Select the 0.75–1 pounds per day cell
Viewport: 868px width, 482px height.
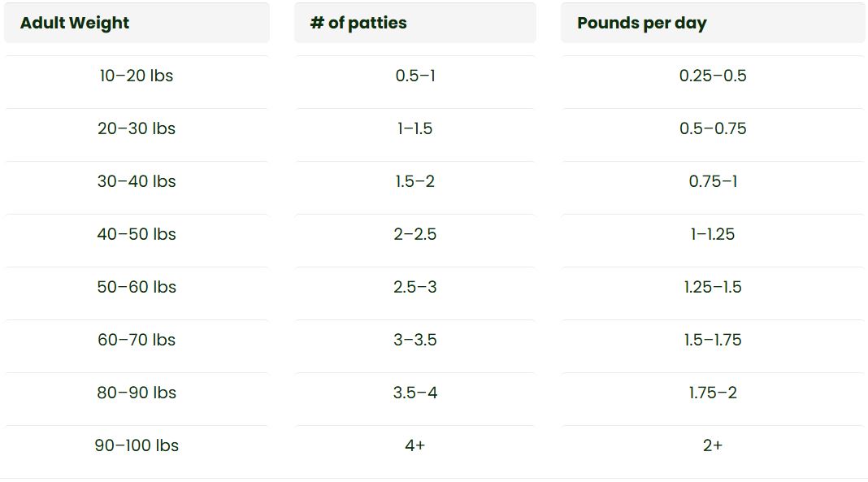(x=713, y=181)
